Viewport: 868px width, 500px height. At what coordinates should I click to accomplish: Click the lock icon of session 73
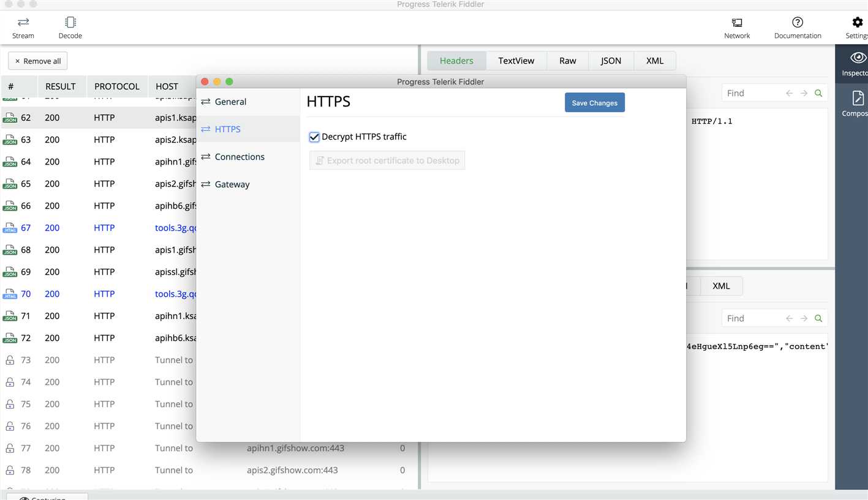[10, 360]
